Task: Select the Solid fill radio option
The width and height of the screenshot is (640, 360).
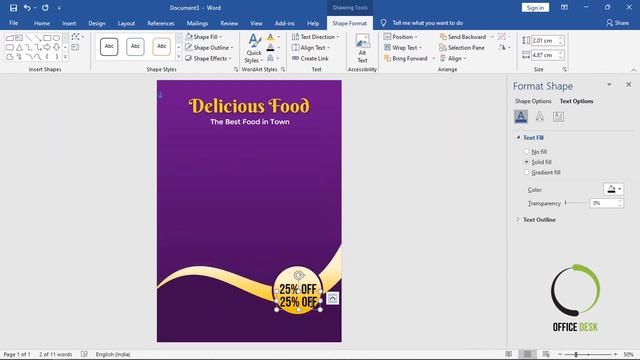Action: (x=527, y=162)
